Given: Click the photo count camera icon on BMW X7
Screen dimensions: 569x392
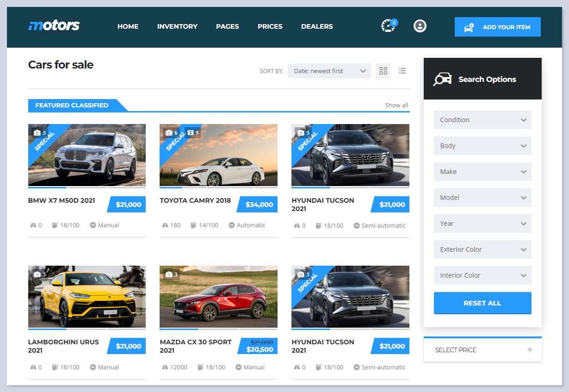Looking at the screenshot, I should coord(37,133).
